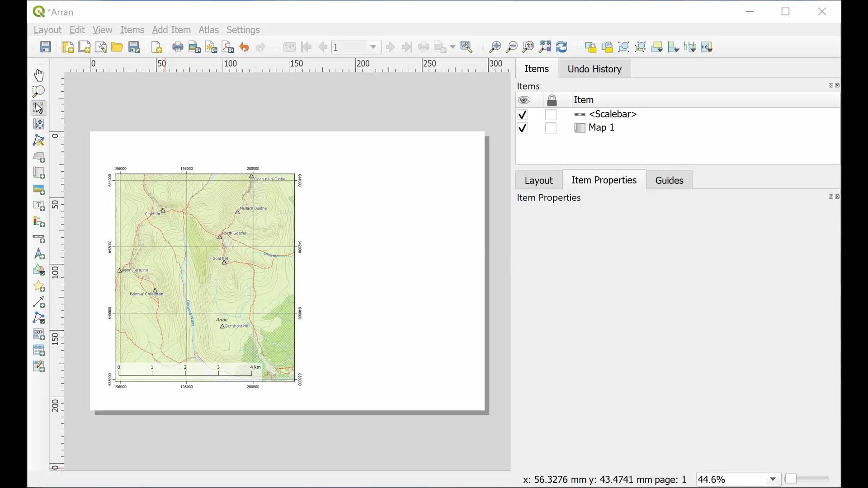Select the Pan Layout hand tool
The image size is (868, 488).
point(39,75)
